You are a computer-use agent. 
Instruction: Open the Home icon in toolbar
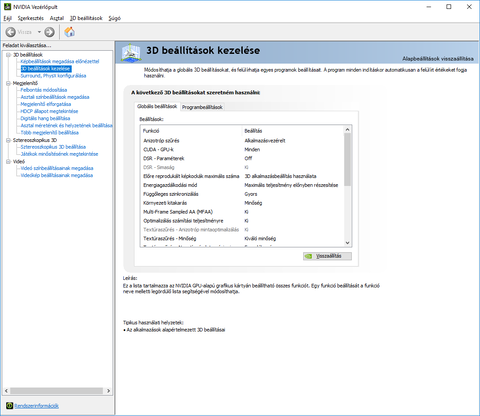coord(70,32)
